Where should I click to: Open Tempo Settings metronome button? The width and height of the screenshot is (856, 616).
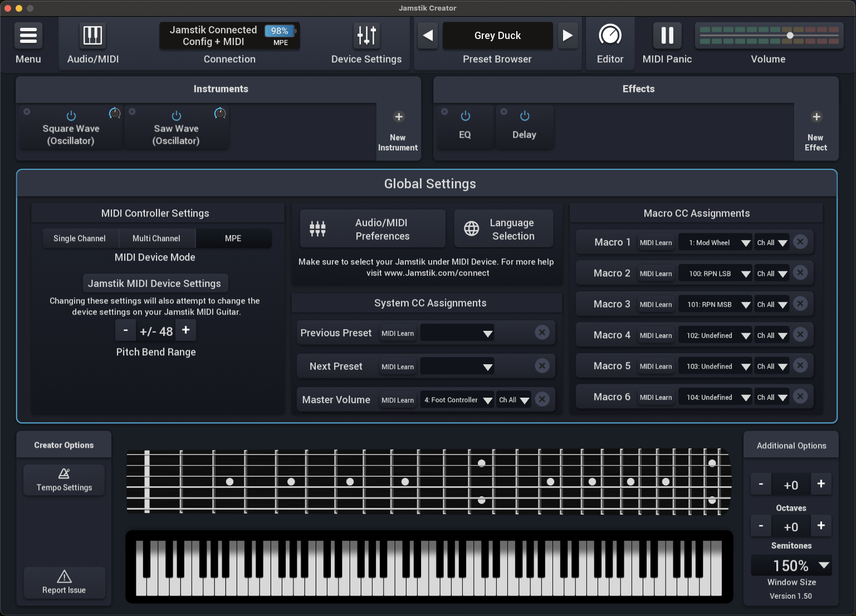point(64,480)
